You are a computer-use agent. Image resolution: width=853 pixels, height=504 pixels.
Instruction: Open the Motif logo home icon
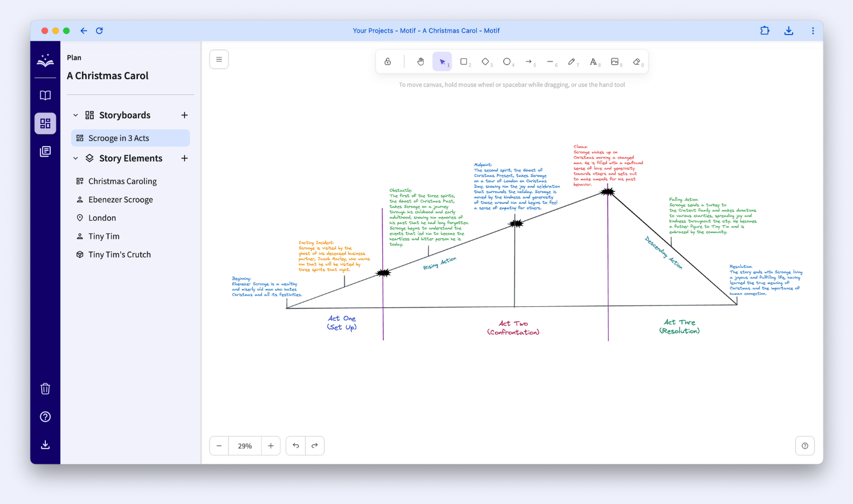click(45, 60)
